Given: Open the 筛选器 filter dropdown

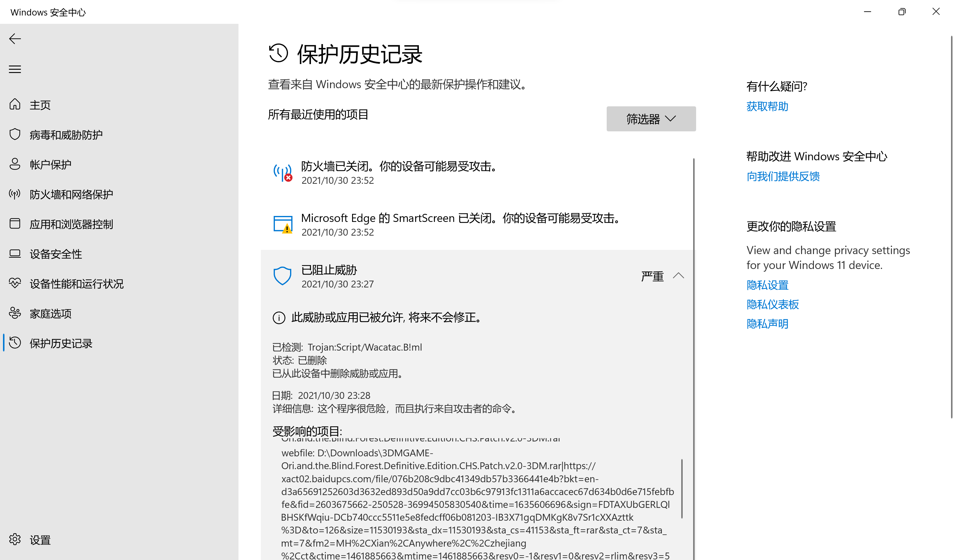Looking at the screenshot, I should click(x=651, y=119).
